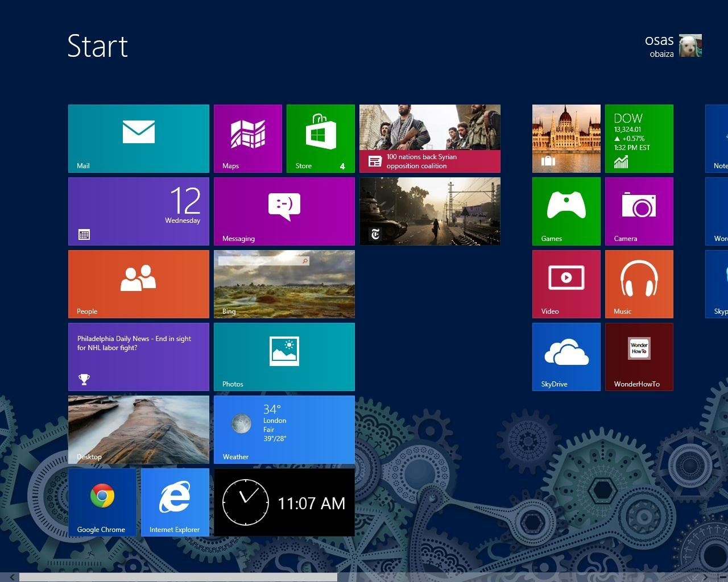Open the Mail tile
Screen dimensions: 728x582
pos(139,139)
